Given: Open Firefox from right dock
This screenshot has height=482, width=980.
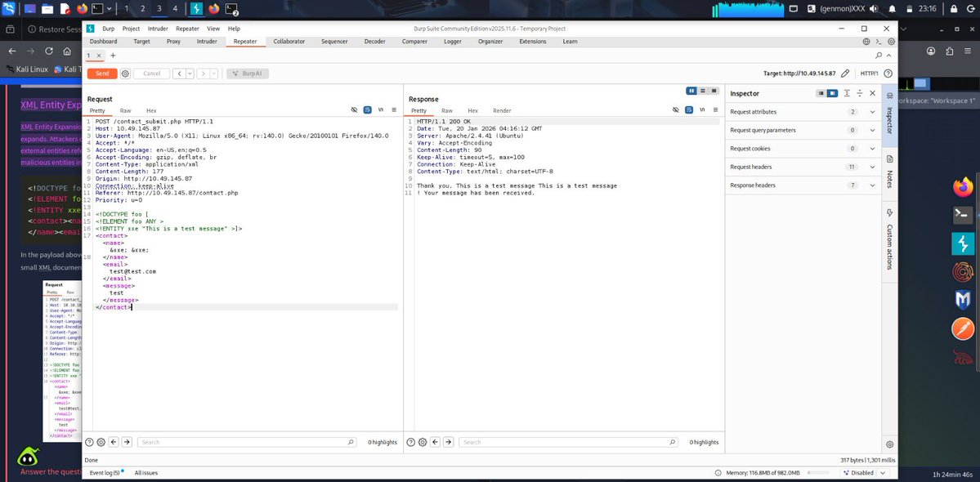Looking at the screenshot, I should coord(963,186).
